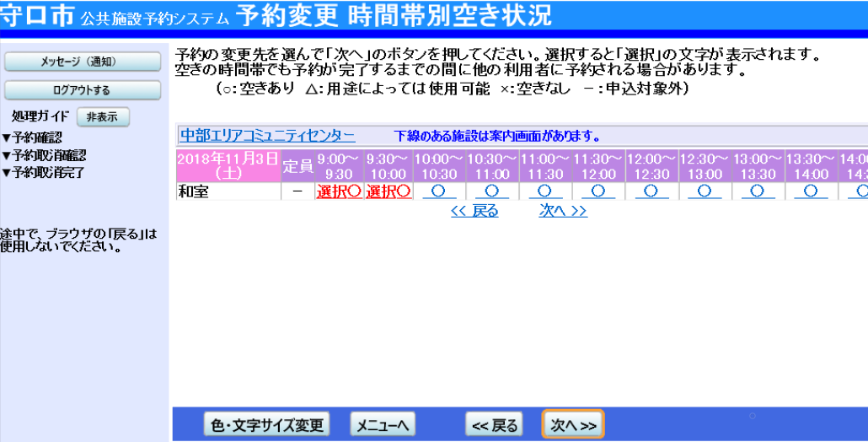This screenshot has height=442, width=868.
Task: Open the メッセージ（通知） button
Action: click(x=83, y=62)
